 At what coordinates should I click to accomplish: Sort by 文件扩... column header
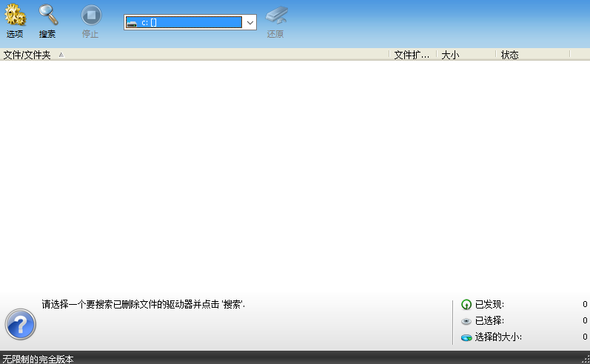[413, 55]
